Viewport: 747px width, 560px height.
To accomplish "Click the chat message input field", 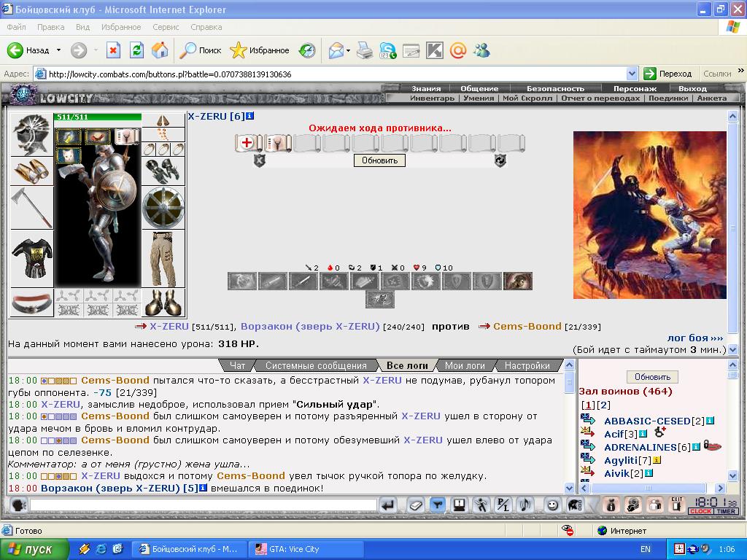I will (204, 505).
